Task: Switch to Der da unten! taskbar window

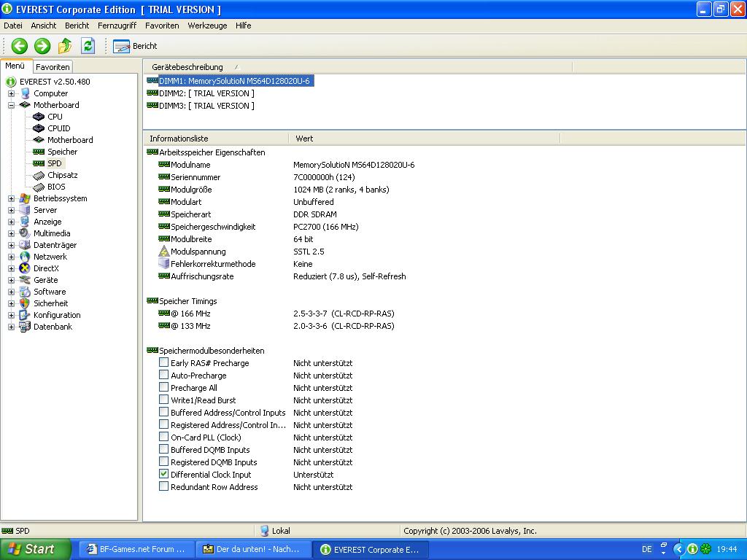Action: pyautogui.click(x=253, y=549)
